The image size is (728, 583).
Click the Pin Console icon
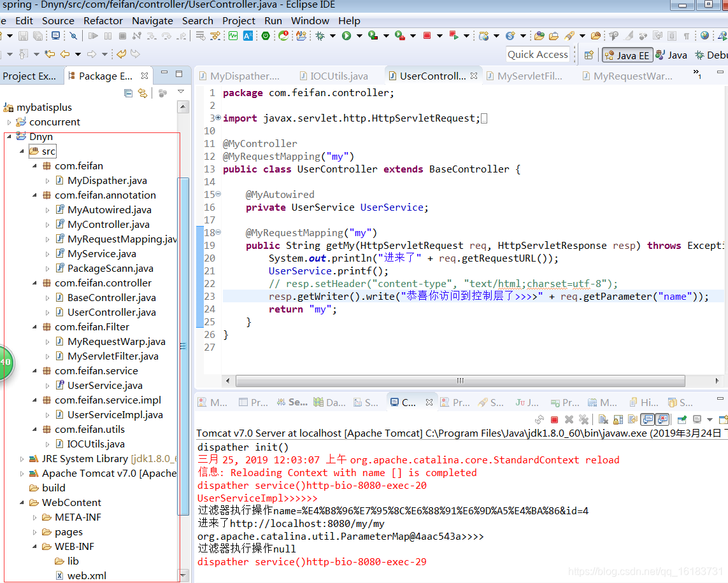pos(682,419)
